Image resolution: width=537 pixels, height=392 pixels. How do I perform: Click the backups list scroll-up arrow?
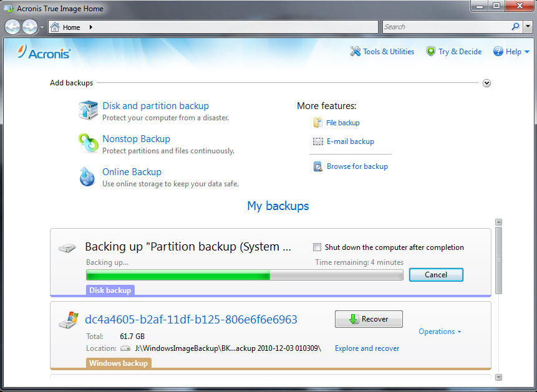click(499, 222)
